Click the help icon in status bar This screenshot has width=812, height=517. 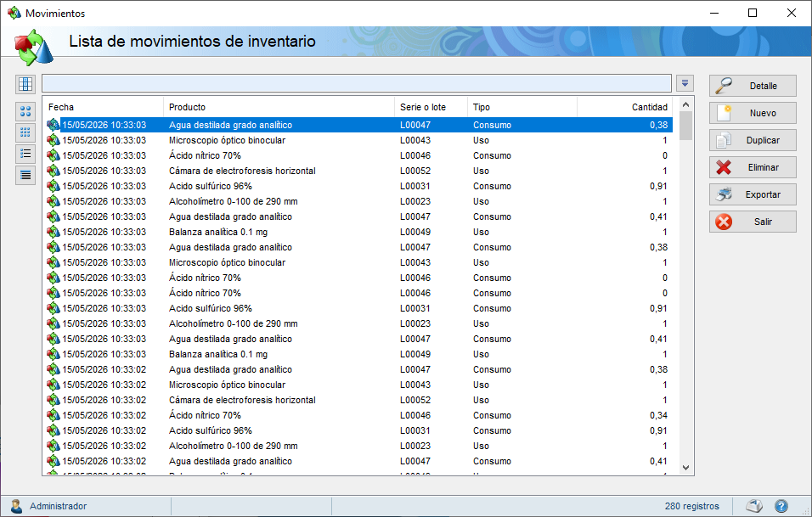pos(781,506)
